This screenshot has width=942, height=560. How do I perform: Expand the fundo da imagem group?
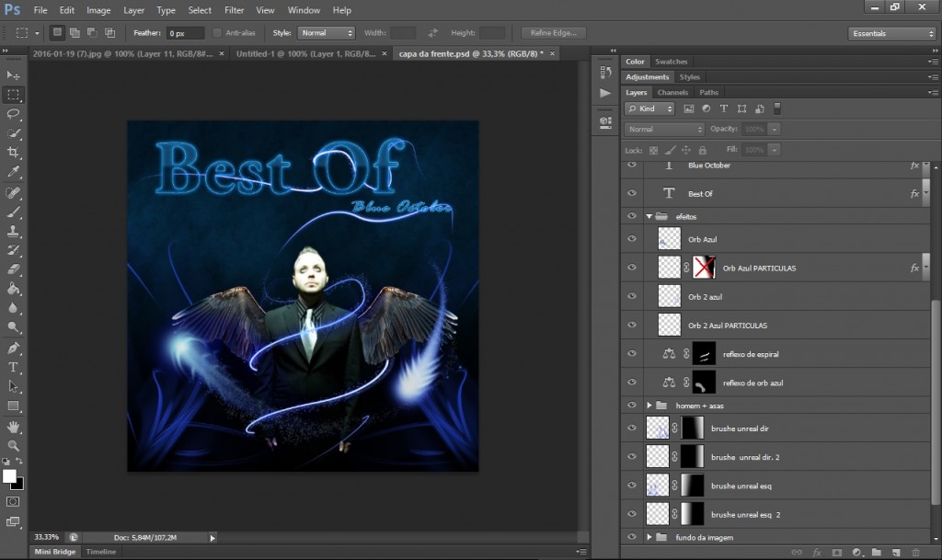pos(649,537)
